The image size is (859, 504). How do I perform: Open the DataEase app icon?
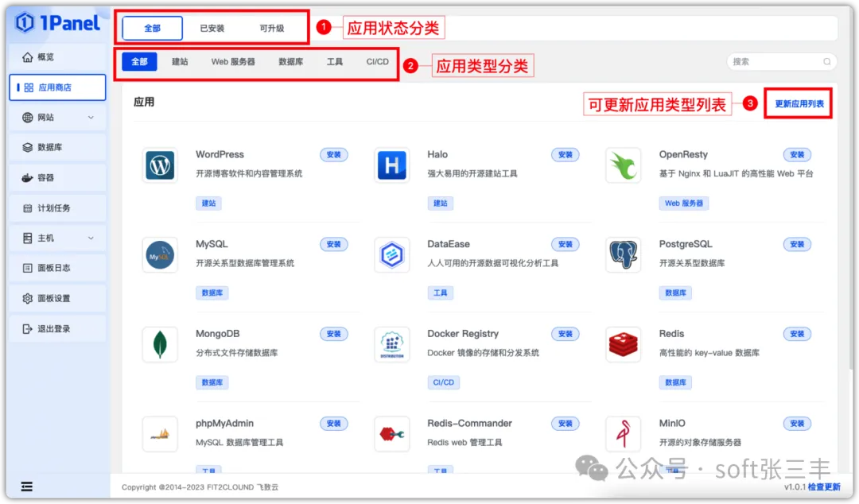tap(391, 254)
